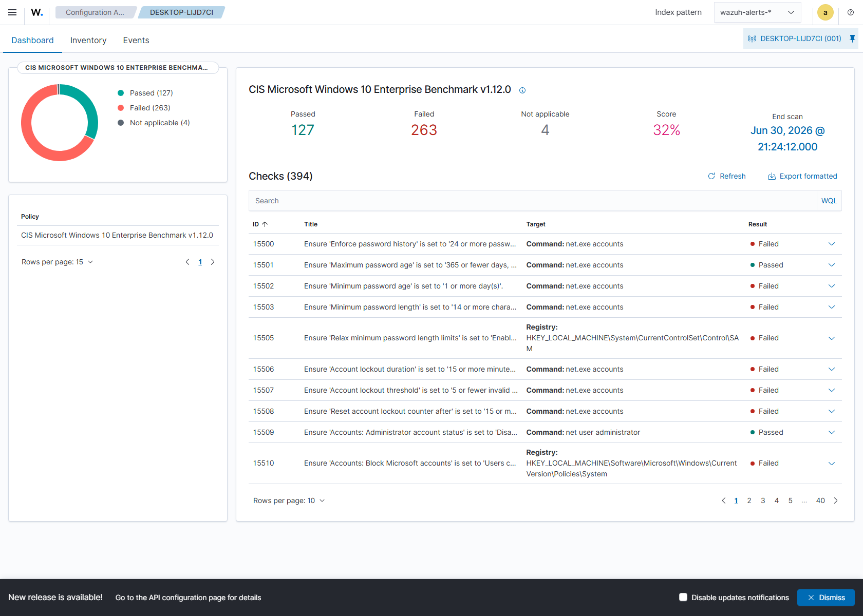Switch to the Events tab
The width and height of the screenshot is (863, 616).
coord(136,40)
